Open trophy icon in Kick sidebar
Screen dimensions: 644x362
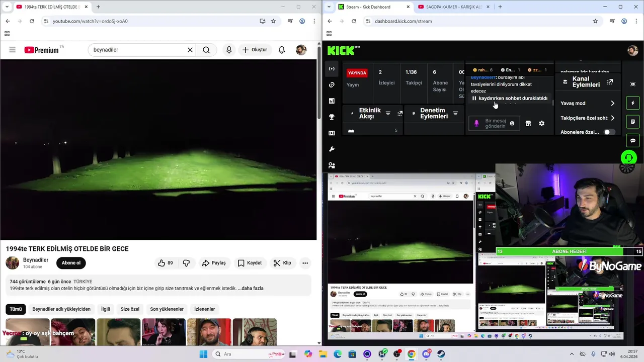coord(332,117)
